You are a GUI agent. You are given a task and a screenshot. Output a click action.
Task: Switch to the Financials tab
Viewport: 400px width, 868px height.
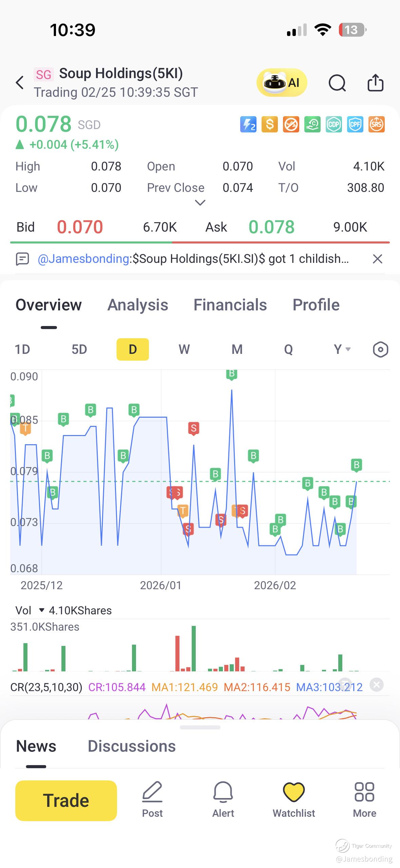pos(230,305)
